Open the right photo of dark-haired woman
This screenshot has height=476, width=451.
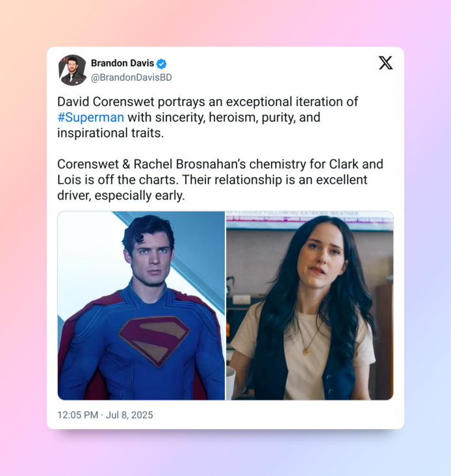[x=310, y=306]
